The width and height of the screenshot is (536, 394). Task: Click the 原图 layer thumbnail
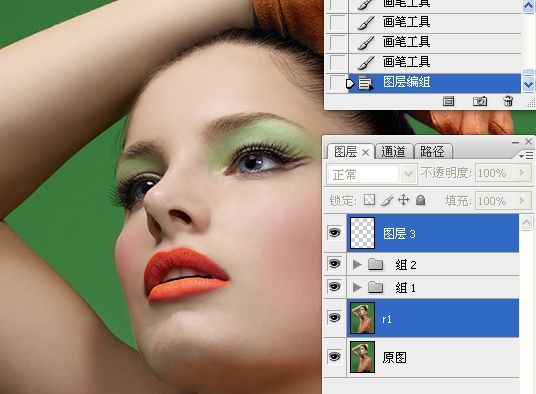point(362,357)
